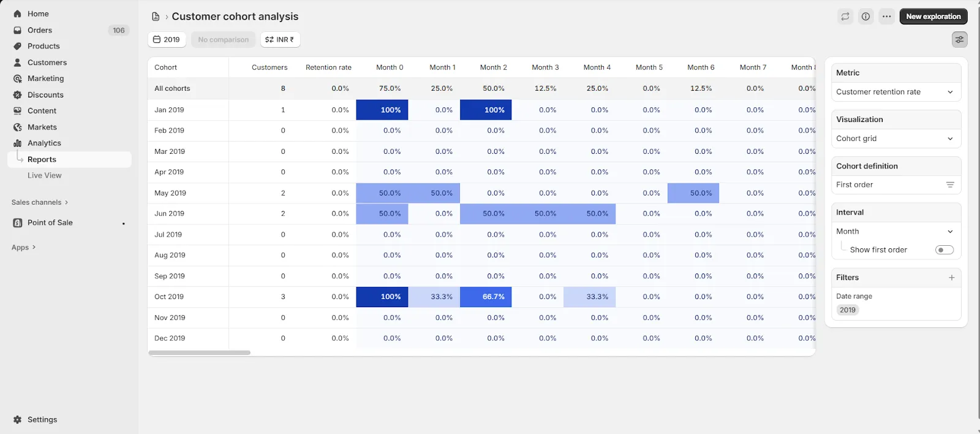Viewport: 980px width, 434px height.
Task: Click the Analytics bar chart icon
Action: tap(17, 143)
